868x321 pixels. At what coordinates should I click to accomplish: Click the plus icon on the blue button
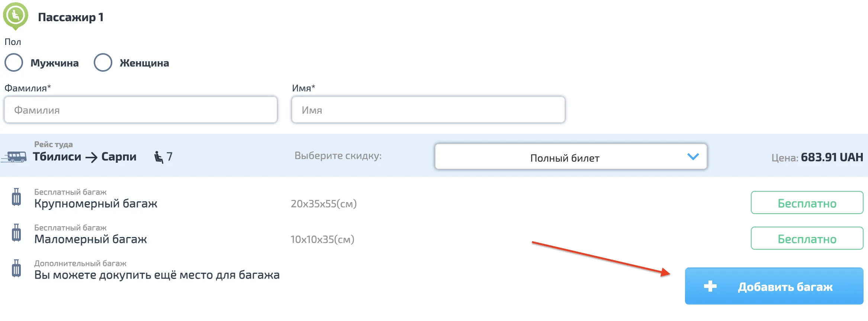[710, 286]
